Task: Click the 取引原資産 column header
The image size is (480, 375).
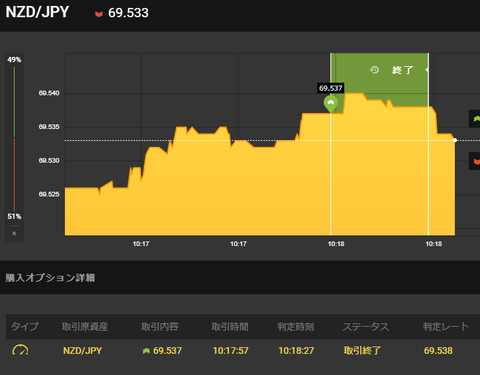Action: [x=85, y=327]
